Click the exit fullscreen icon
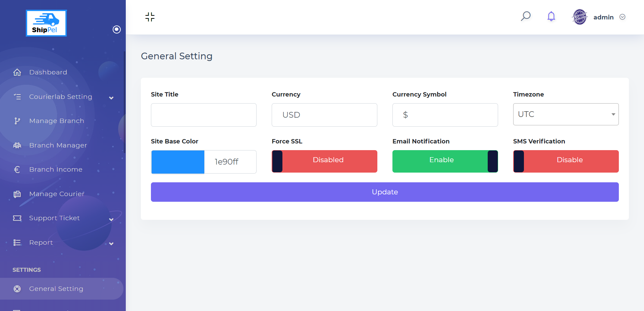This screenshot has height=311, width=644. click(150, 17)
